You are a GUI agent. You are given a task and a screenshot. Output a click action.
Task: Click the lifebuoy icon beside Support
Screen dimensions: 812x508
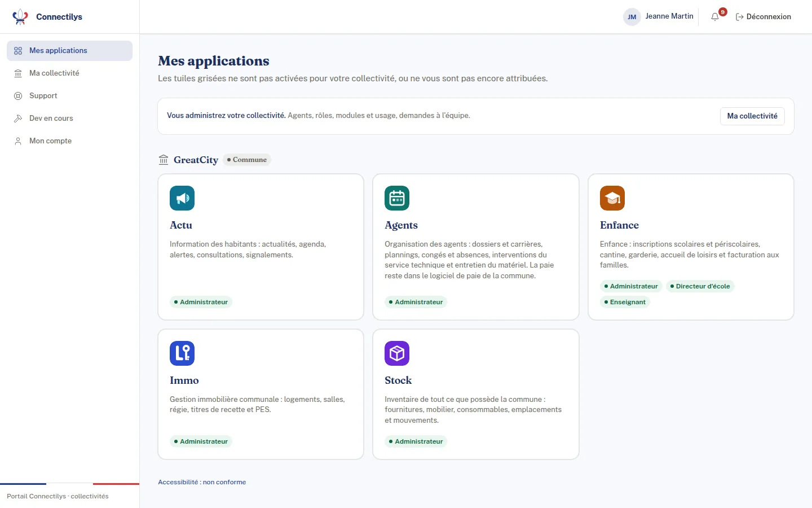pos(18,96)
